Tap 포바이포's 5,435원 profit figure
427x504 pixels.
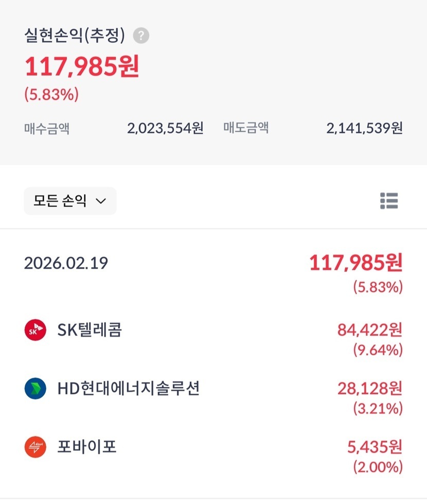[374, 446]
